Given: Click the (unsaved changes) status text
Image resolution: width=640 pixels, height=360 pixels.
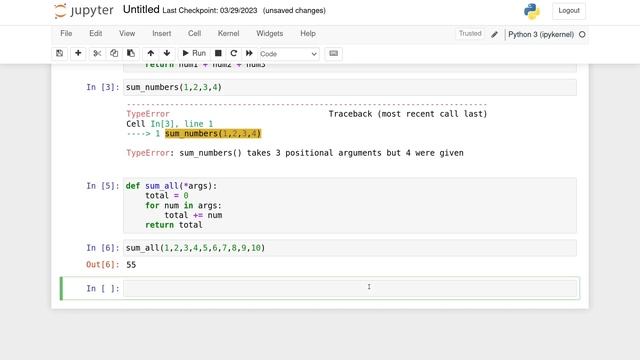Looking at the screenshot, I should pyautogui.click(x=294, y=11).
